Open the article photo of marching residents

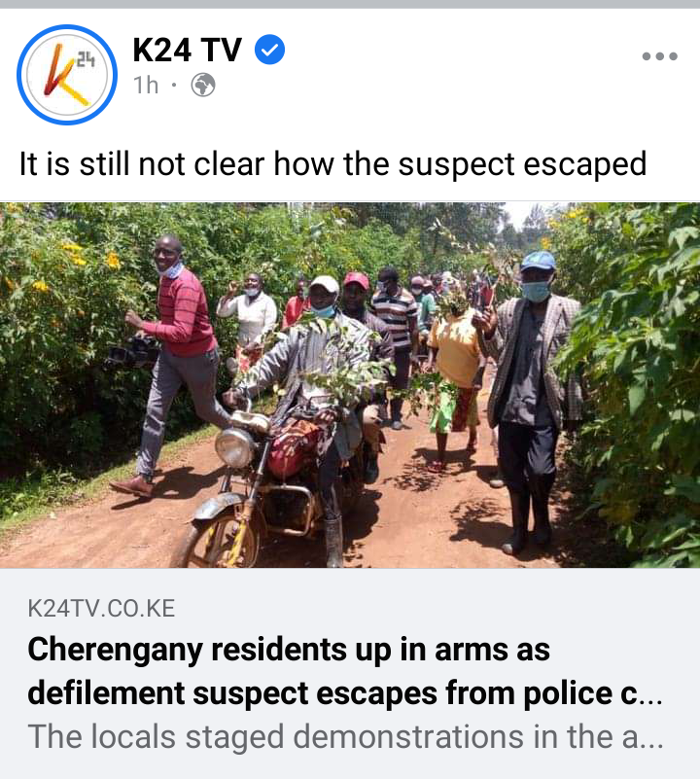pyautogui.click(x=350, y=384)
